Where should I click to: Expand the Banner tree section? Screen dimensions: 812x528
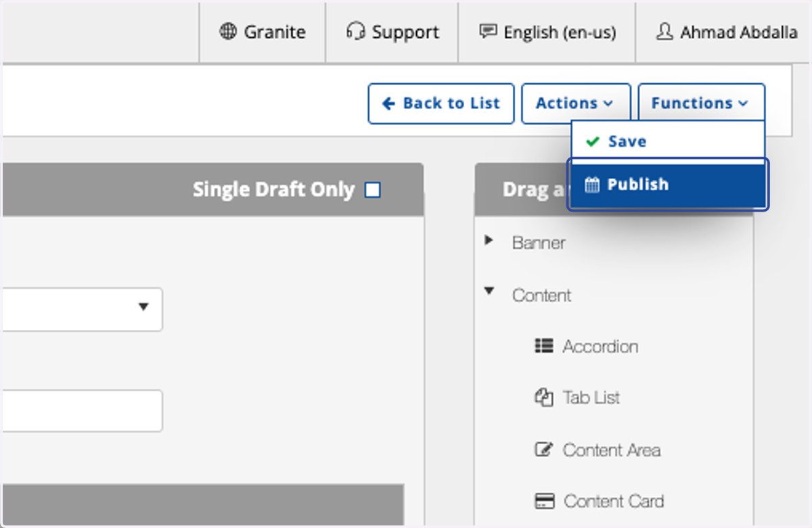click(x=489, y=240)
